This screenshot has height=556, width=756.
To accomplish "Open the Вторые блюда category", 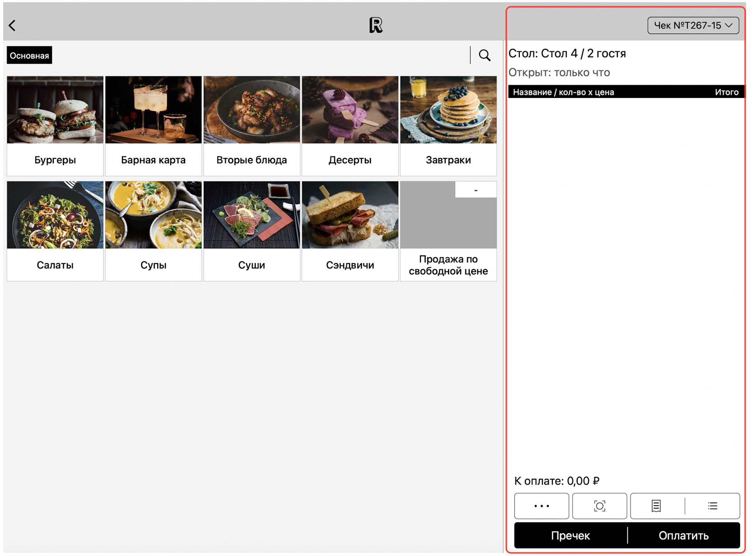I will tap(252, 126).
